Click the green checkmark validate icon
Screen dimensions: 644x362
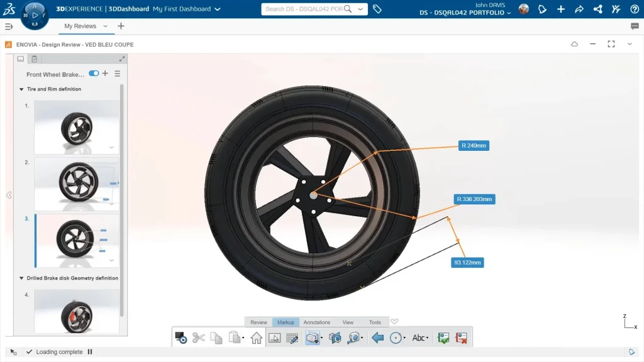[443, 338]
